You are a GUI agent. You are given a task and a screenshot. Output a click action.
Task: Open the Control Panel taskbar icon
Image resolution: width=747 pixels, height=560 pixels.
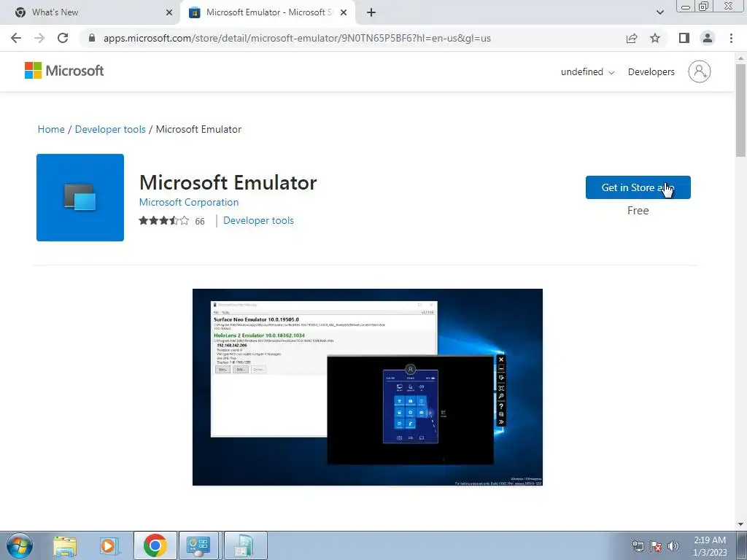click(x=198, y=545)
